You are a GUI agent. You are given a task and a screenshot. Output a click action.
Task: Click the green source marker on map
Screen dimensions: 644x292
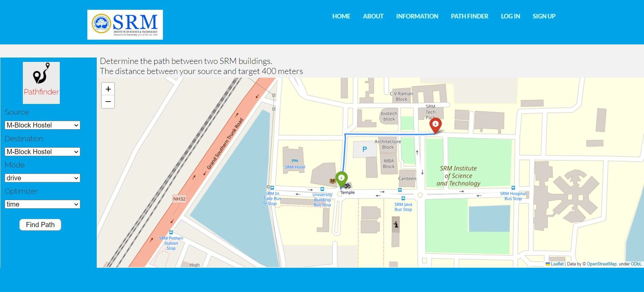pos(342,180)
